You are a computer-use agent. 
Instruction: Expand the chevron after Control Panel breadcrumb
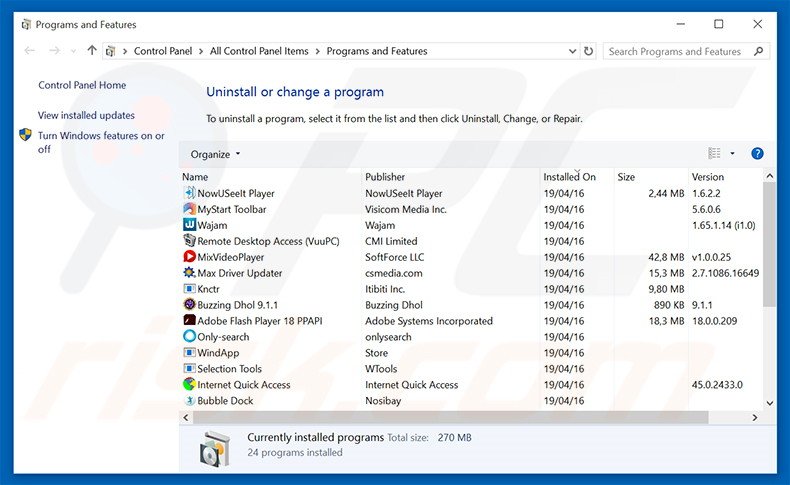click(201, 51)
